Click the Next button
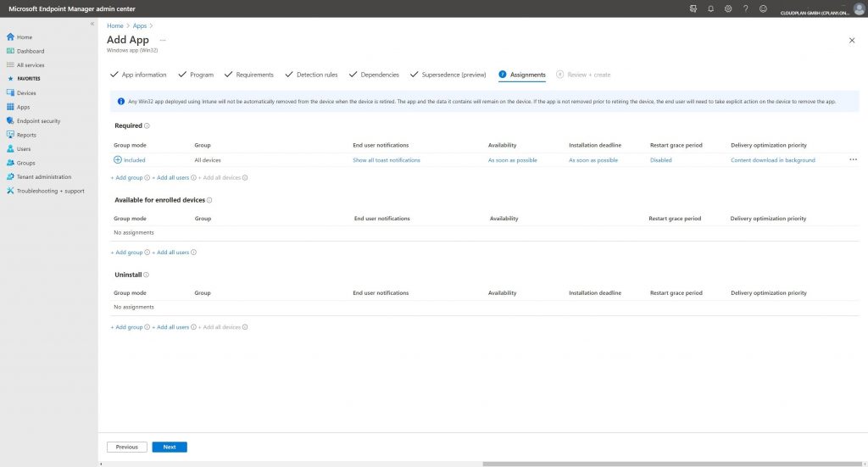Image resolution: width=868 pixels, height=467 pixels. pyautogui.click(x=170, y=447)
